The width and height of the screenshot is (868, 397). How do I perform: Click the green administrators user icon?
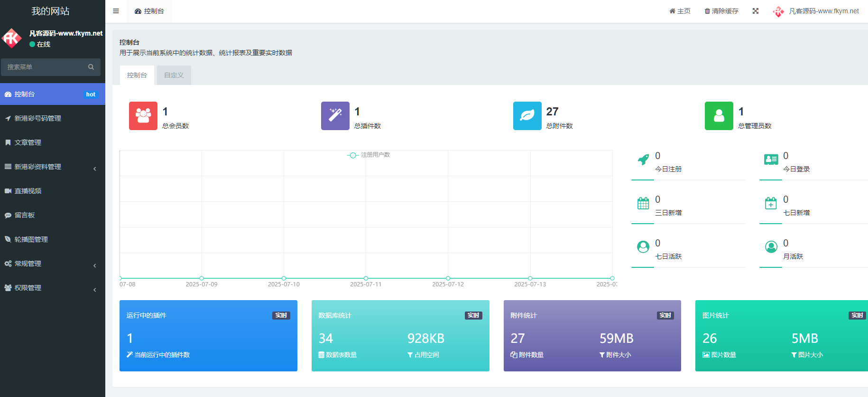(719, 116)
